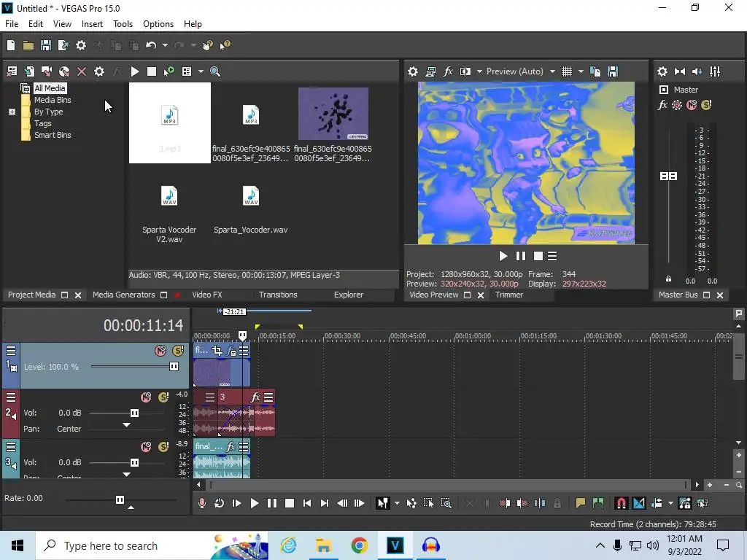This screenshot has width=747, height=560.
Task: Toggle loop playback button
Action: click(x=219, y=503)
